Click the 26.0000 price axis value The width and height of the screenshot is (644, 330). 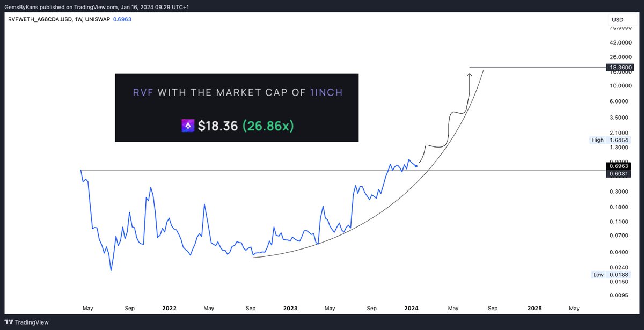click(621, 57)
